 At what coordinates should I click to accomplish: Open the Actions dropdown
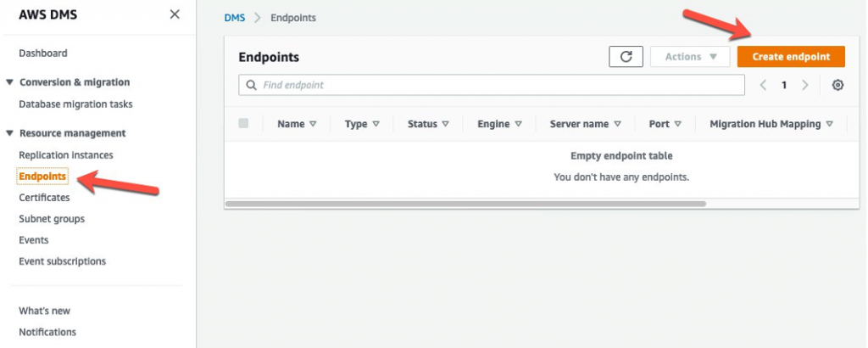pos(690,57)
